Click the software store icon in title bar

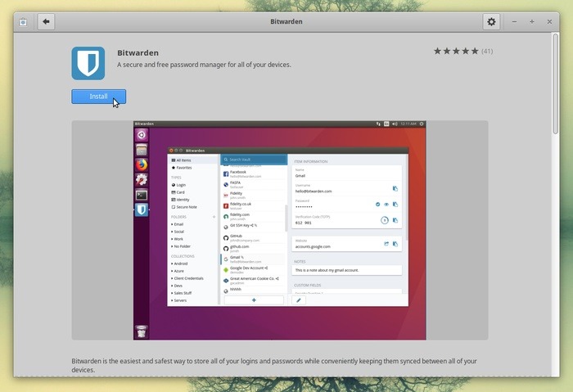pos(23,22)
